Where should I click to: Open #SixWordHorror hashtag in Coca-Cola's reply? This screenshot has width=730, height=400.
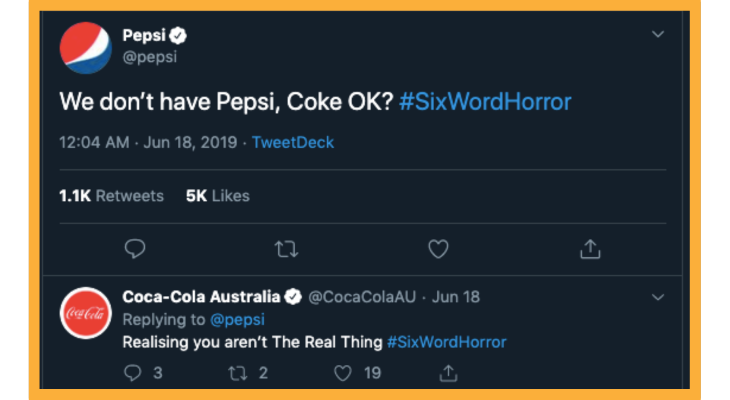(x=446, y=342)
